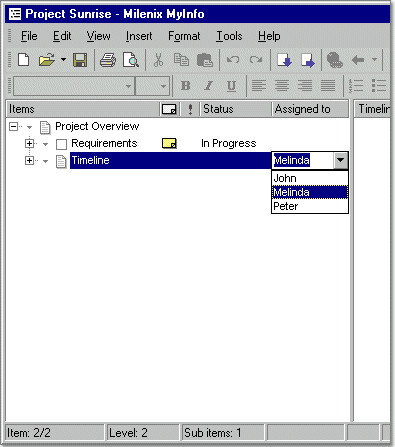Screen dimensions: 395x447
Task: Redo the last undone action
Action: pyautogui.click(x=256, y=60)
